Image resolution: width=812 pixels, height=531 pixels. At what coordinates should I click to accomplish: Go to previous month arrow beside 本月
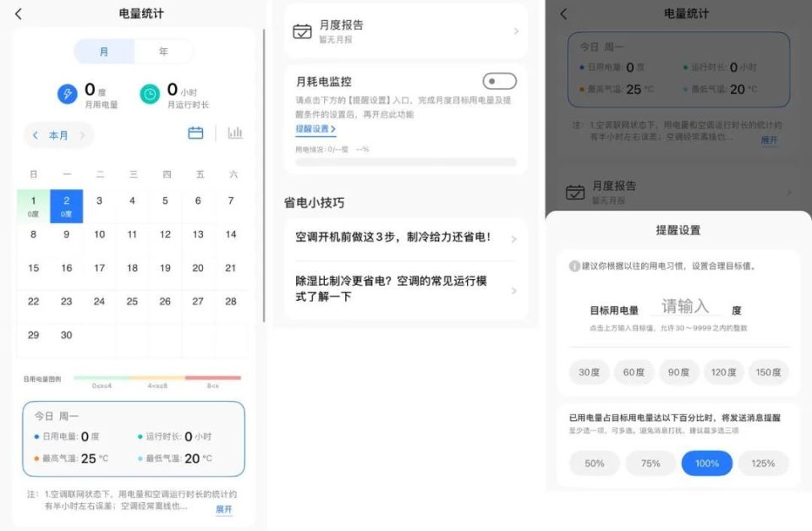click(x=36, y=135)
